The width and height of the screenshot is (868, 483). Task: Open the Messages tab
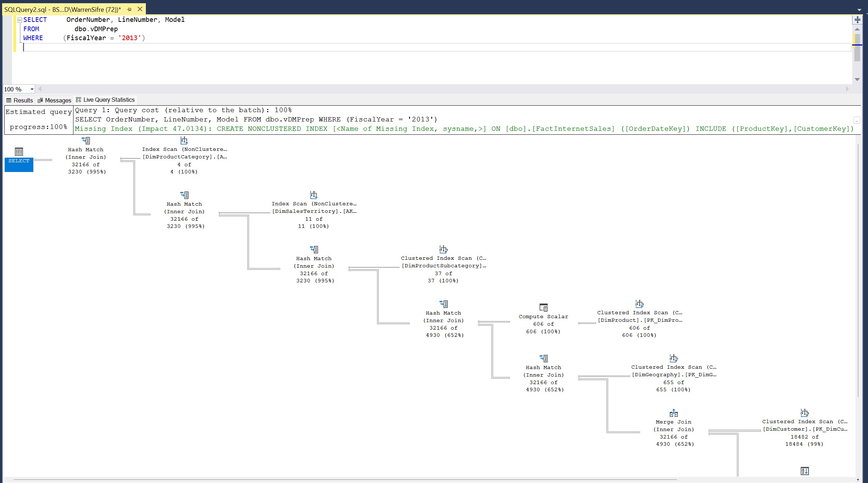tap(54, 100)
